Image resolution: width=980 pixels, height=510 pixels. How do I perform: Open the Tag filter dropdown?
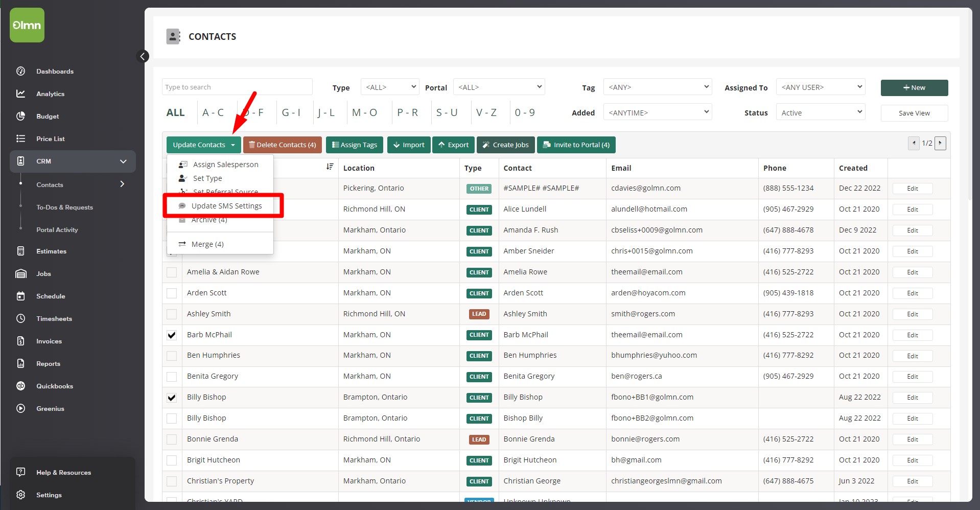pos(657,87)
